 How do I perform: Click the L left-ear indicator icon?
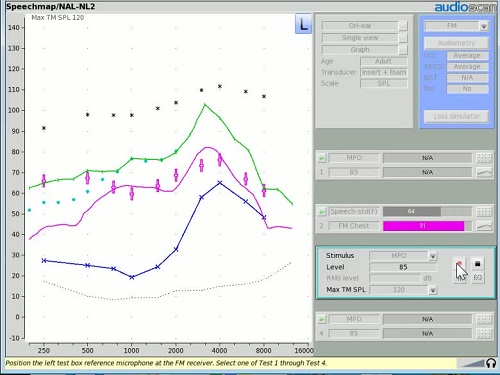[x=303, y=24]
